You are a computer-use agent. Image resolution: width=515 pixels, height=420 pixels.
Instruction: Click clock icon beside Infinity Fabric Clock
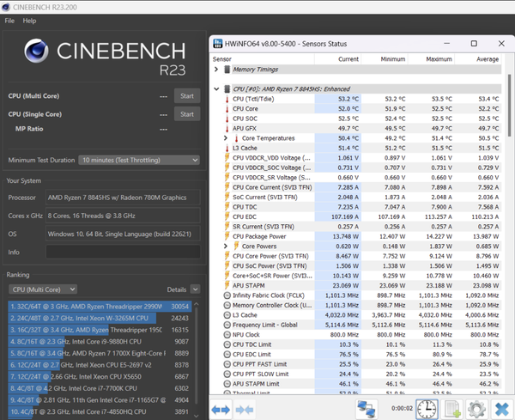pos(227,295)
